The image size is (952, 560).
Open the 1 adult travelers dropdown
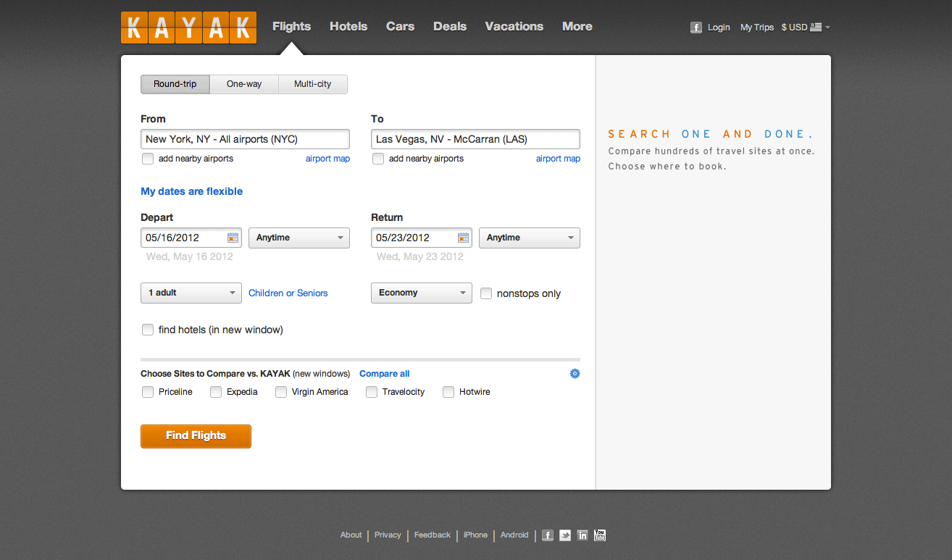(x=191, y=293)
